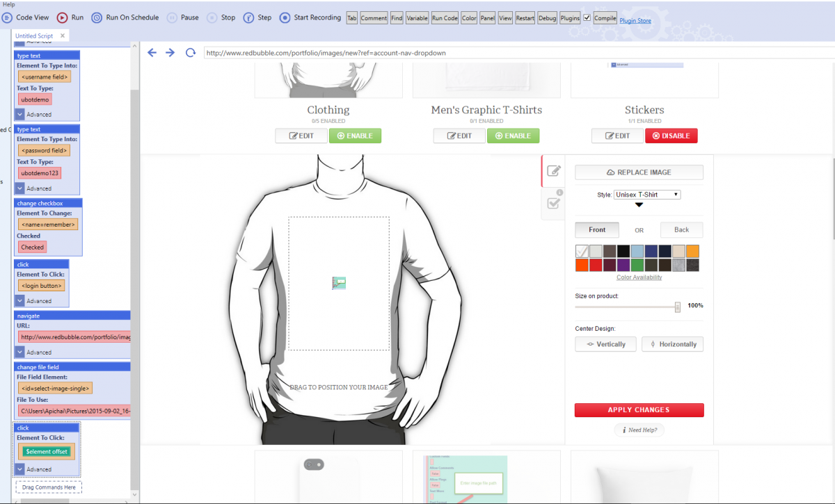Click the REPLACE IMAGE button
835x504 pixels.
(639, 172)
